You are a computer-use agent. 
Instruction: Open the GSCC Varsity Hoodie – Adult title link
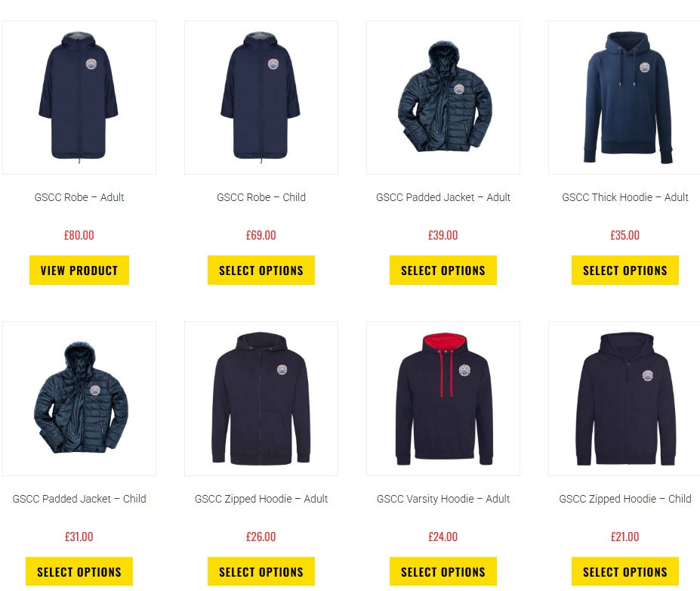(443, 499)
